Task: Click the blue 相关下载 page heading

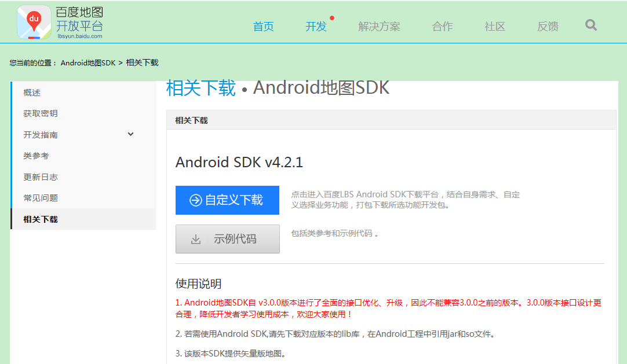Action: coord(201,88)
